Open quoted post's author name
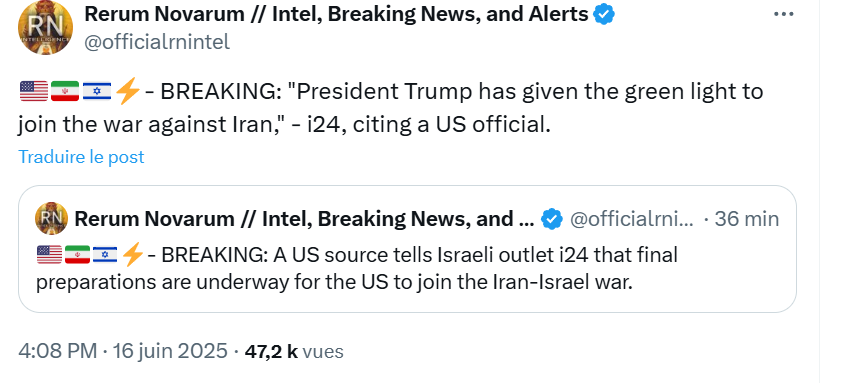 (x=304, y=219)
